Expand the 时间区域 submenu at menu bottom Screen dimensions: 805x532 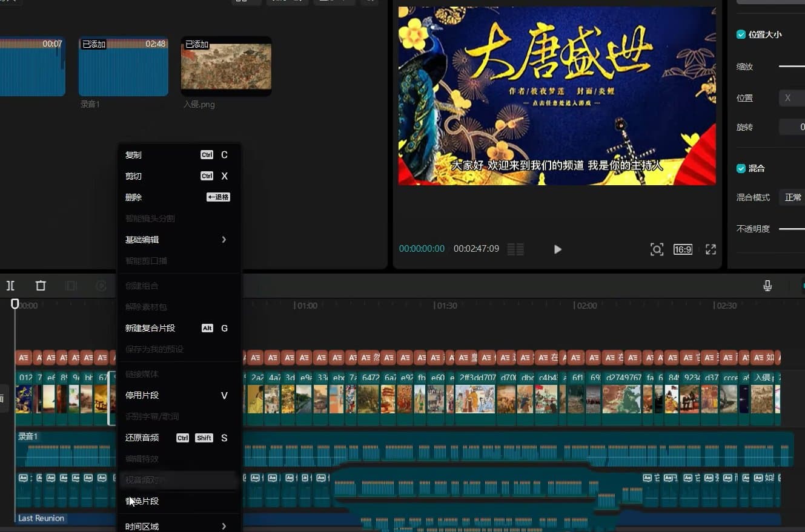tap(142, 525)
